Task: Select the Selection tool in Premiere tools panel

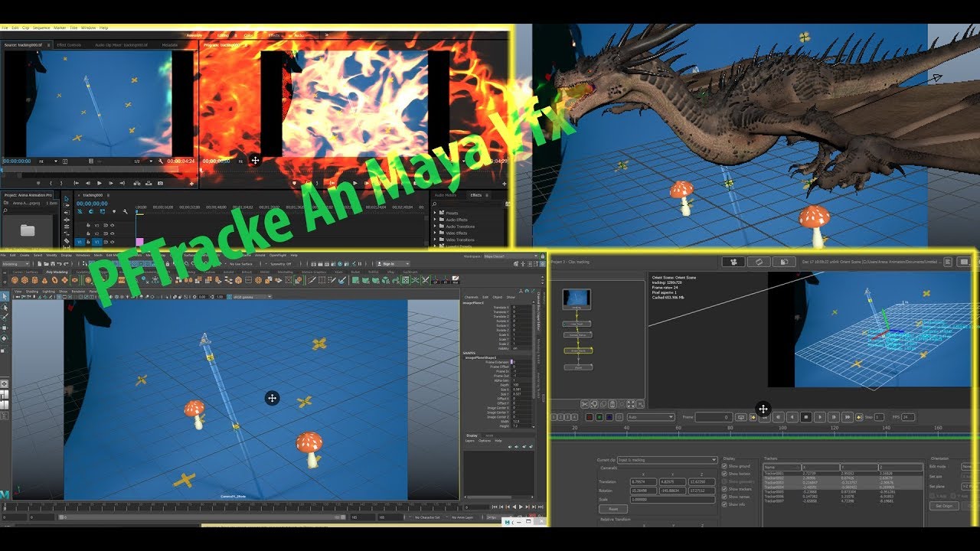Action: 67,198
